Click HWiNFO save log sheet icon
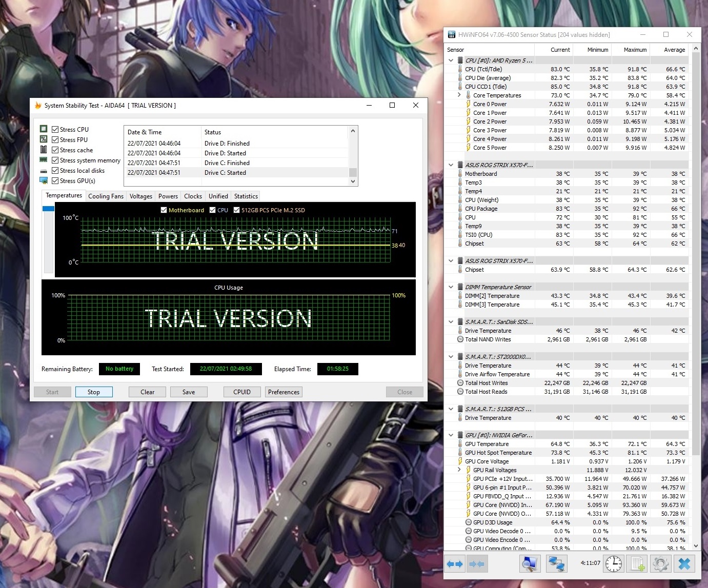 coord(638,564)
